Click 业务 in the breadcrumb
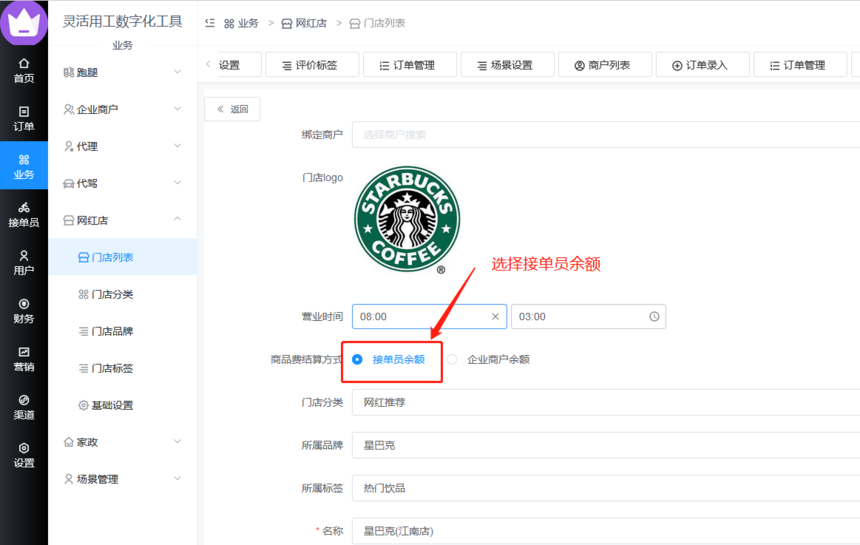Image resolution: width=860 pixels, height=545 pixels. click(241, 23)
